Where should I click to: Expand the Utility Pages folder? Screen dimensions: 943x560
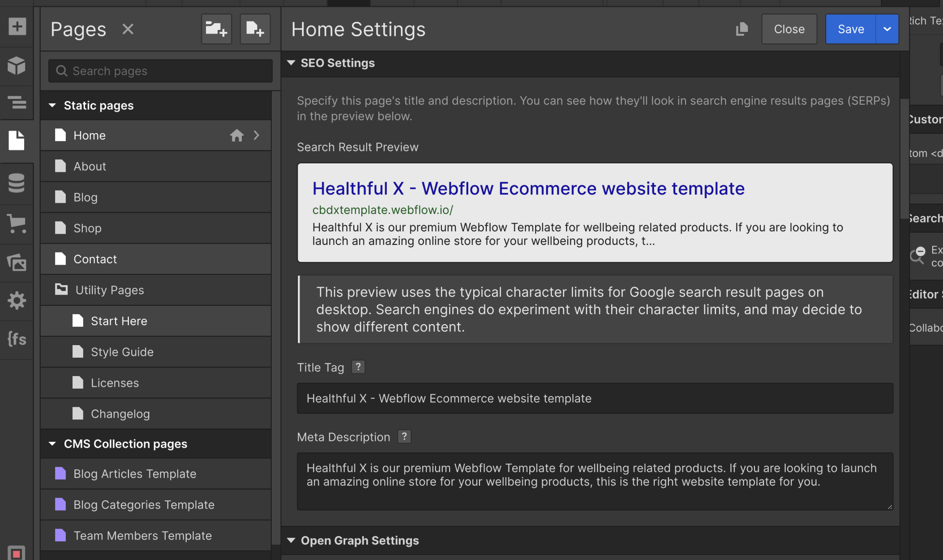(155, 290)
